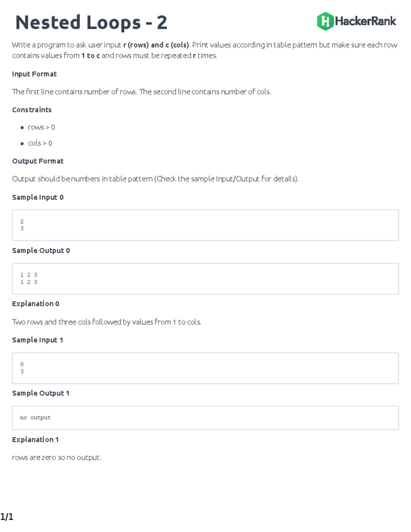Click the green HackerRank hexagon logo icon

[x=325, y=21]
